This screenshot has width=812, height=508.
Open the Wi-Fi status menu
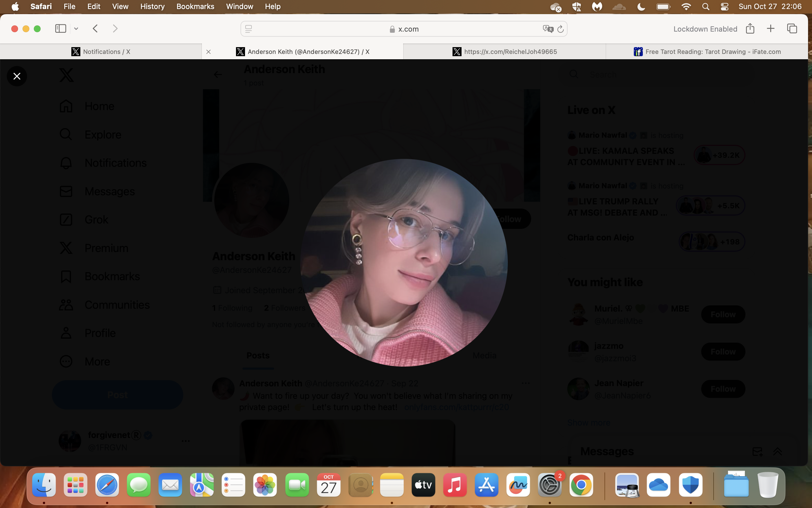[686, 7]
